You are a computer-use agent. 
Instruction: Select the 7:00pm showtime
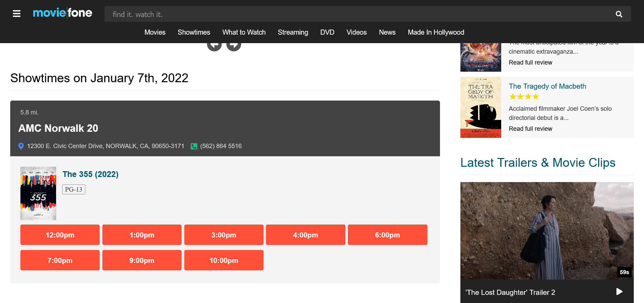pyautogui.click(x=60, y=260)
